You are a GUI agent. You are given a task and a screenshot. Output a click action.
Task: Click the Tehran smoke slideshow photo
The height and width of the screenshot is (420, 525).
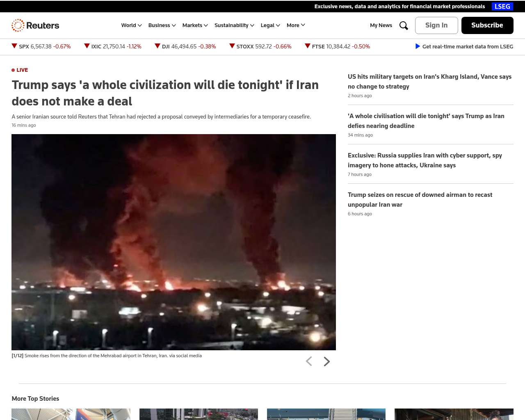[x=173, y=242]
